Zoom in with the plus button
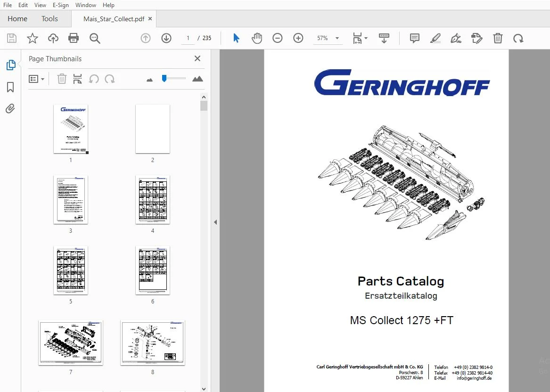This screenshot has width=550, height=392. click(298, 38)
